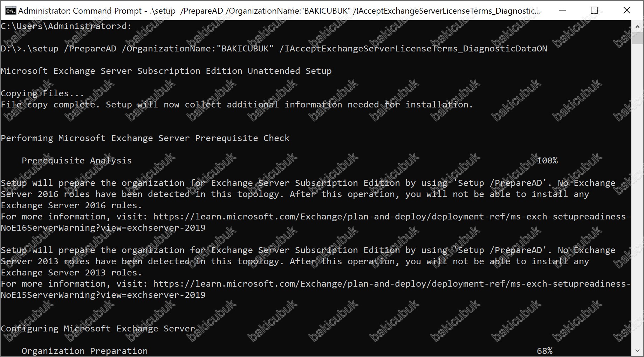Click 'Server 2013 roles have been detected' line
Image resolution: width=644 pixels, height=357 pixels.
pyautogui.click(x=295, y=261)
